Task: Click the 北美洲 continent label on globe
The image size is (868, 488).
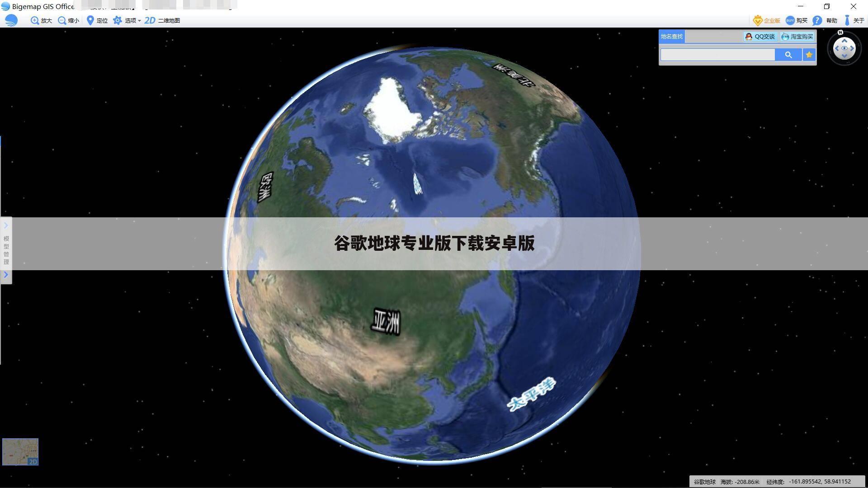Action: (513, 75)
